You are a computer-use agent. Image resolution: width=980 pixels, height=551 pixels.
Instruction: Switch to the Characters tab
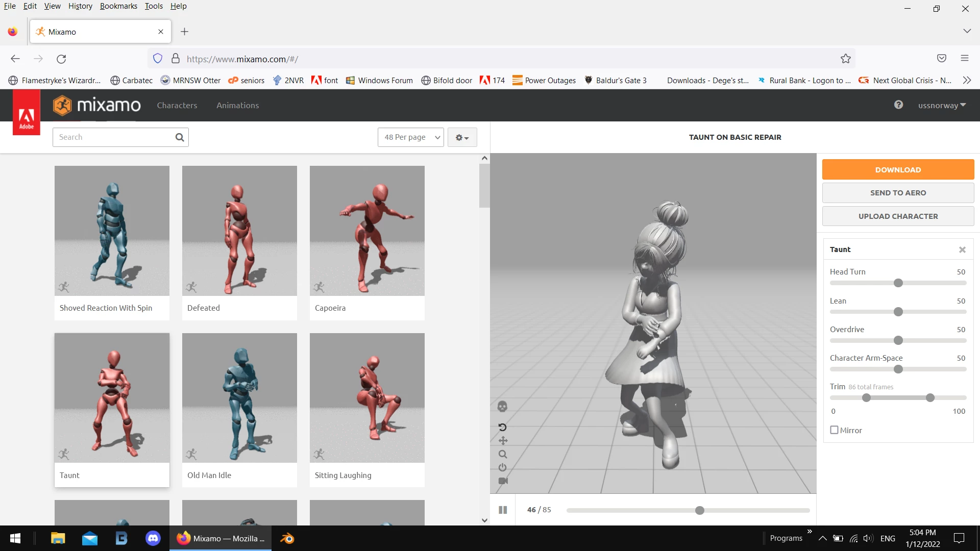(x=177, y=106)
